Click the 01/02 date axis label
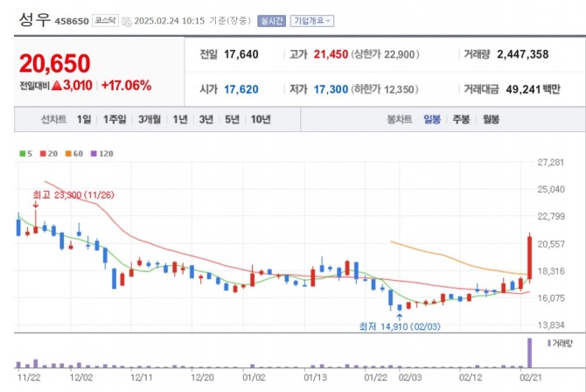Image resolution: width=586 pixels, height=392 pixels. coord(254,377)
